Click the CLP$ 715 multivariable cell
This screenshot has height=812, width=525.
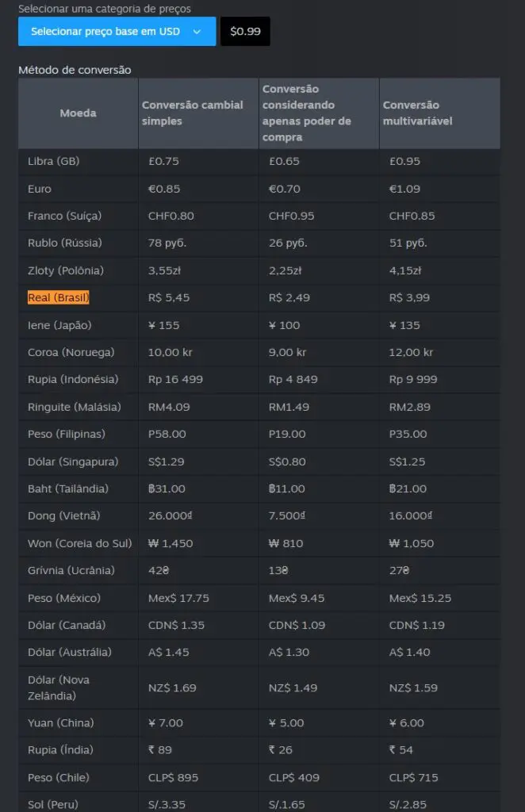pos(413,778)
